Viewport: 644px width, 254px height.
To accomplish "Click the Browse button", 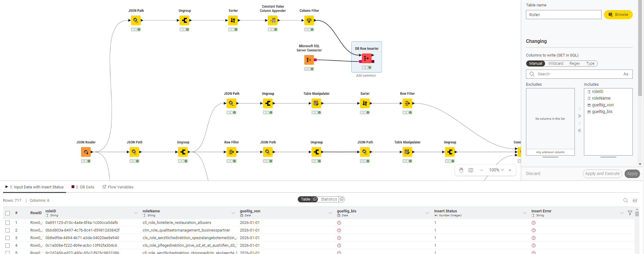I will point(618,15).
